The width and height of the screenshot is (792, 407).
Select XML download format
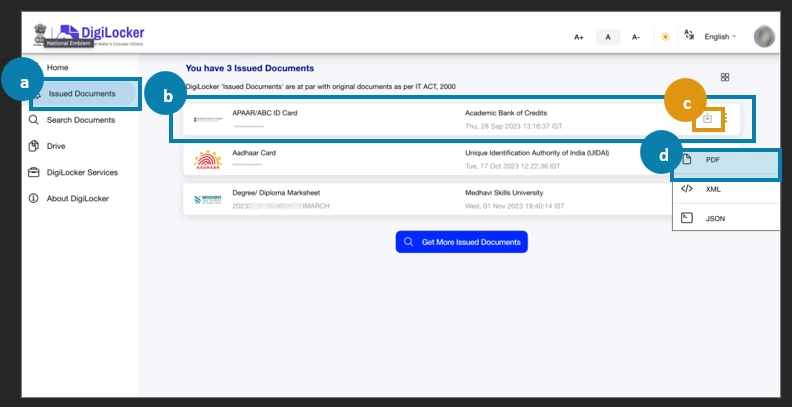(726, 189)
